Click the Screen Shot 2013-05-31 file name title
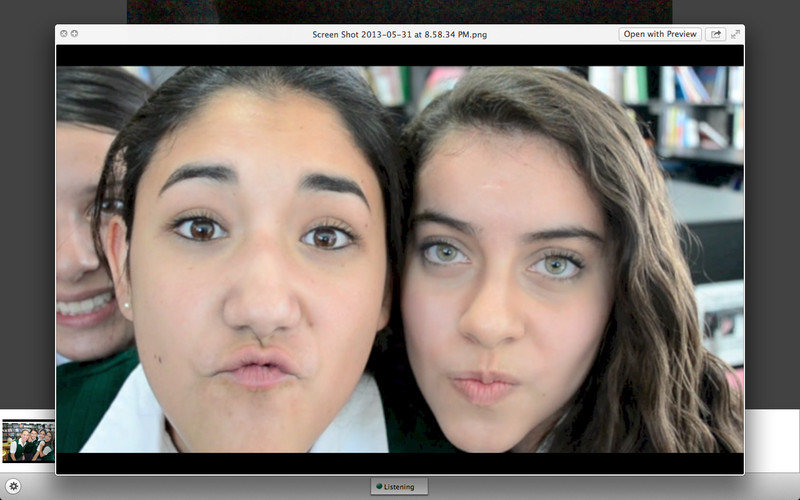800x500 pixels. click(x=399, y=35)
